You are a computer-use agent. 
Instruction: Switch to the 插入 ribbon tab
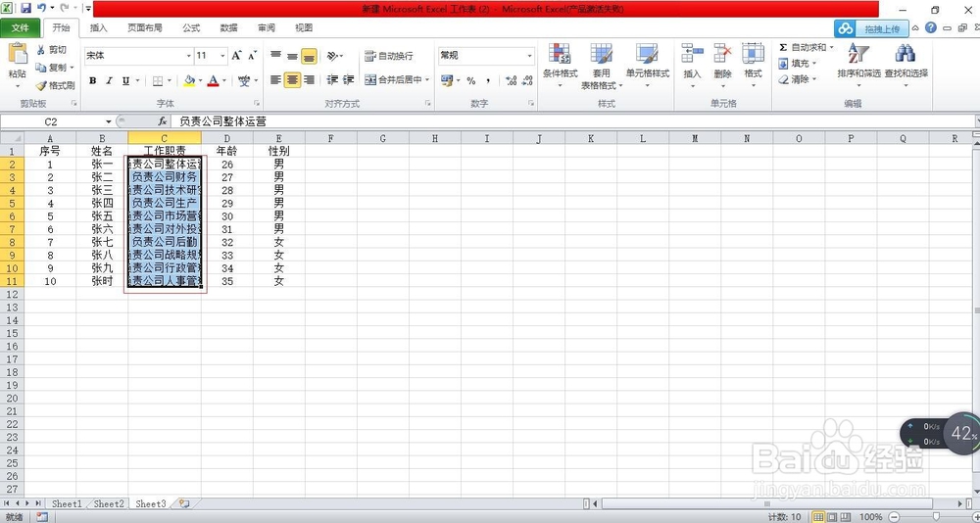pyautogui.click(x=99, y=28)
